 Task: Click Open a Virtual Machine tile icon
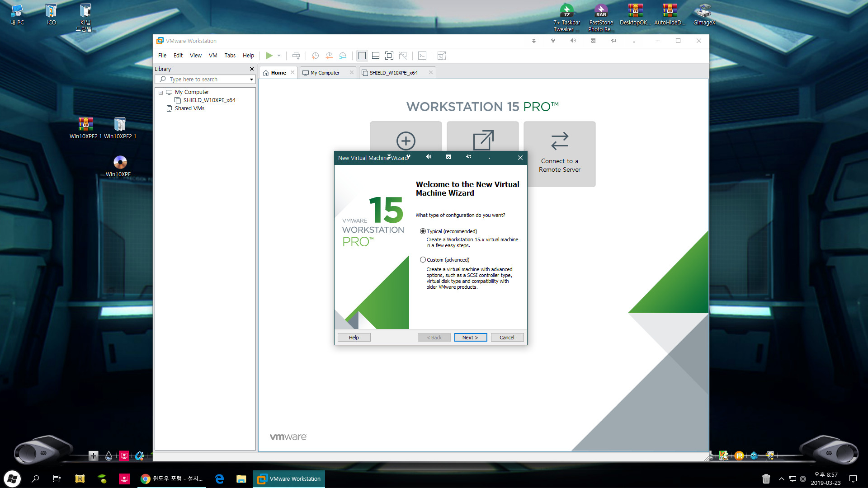(483, 141)
